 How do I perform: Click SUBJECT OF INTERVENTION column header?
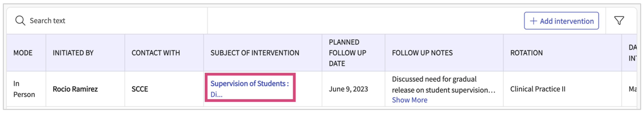click(255, 53)
